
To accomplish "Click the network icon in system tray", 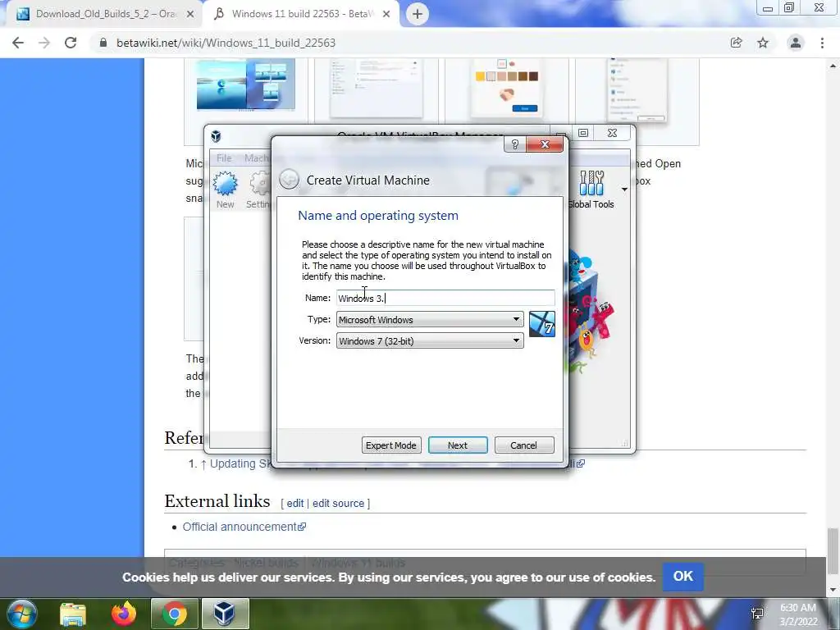I will point(757,614).
